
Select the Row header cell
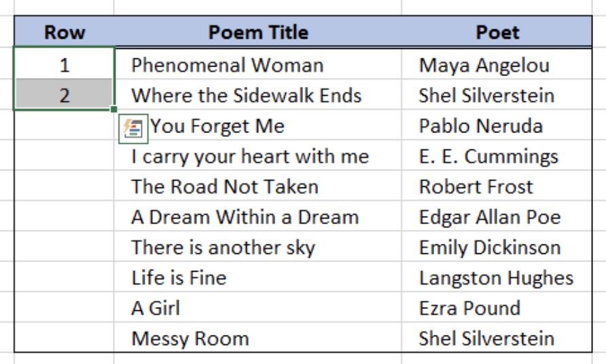(x=65, y=32)
